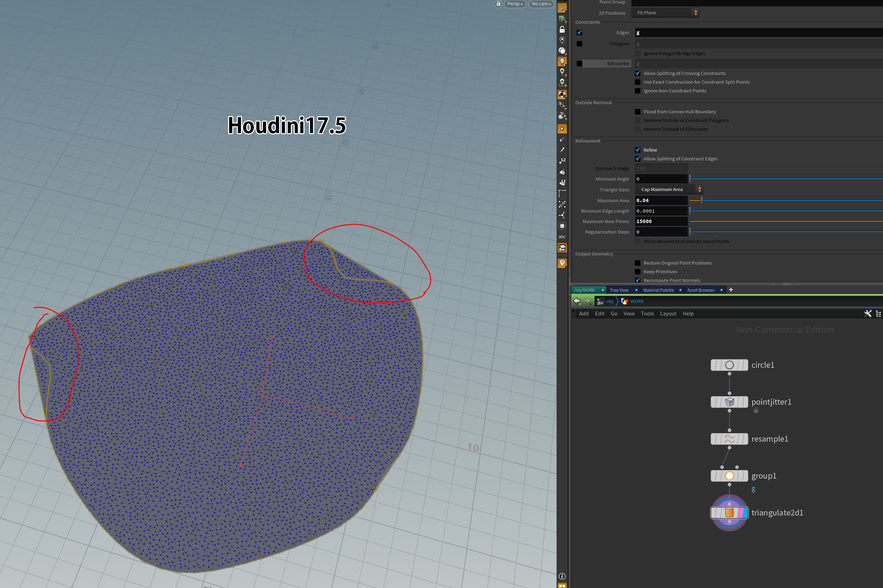
Task: Toggle the display points icon
Action: coord(562,129)
